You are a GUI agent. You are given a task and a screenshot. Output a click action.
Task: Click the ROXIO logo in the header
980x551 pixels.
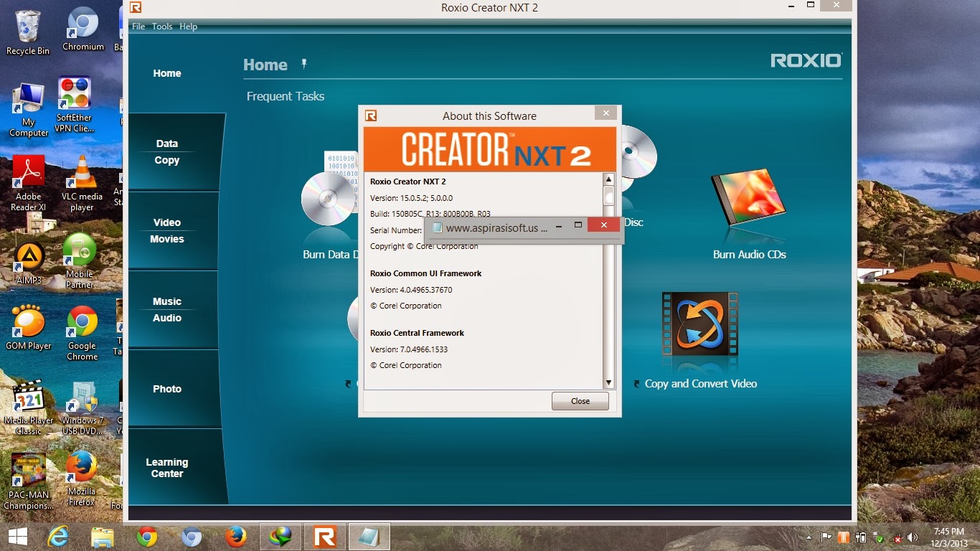(x=806, y=61)
